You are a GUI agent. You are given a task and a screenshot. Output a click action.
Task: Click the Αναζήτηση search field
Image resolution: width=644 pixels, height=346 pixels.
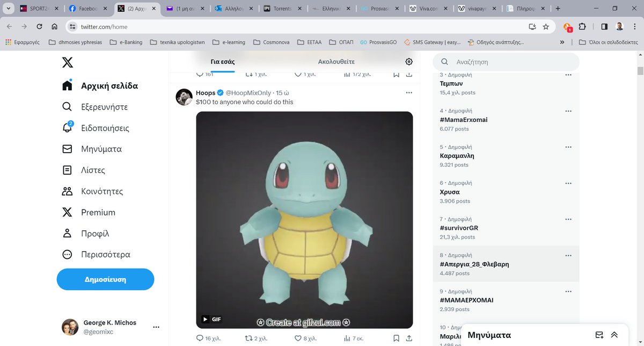(x=506, y=62)
